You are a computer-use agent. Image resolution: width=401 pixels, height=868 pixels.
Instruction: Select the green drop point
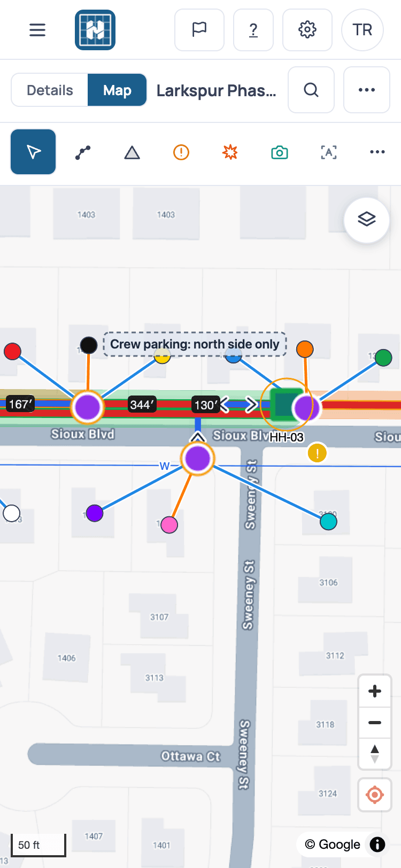(383, 358)
